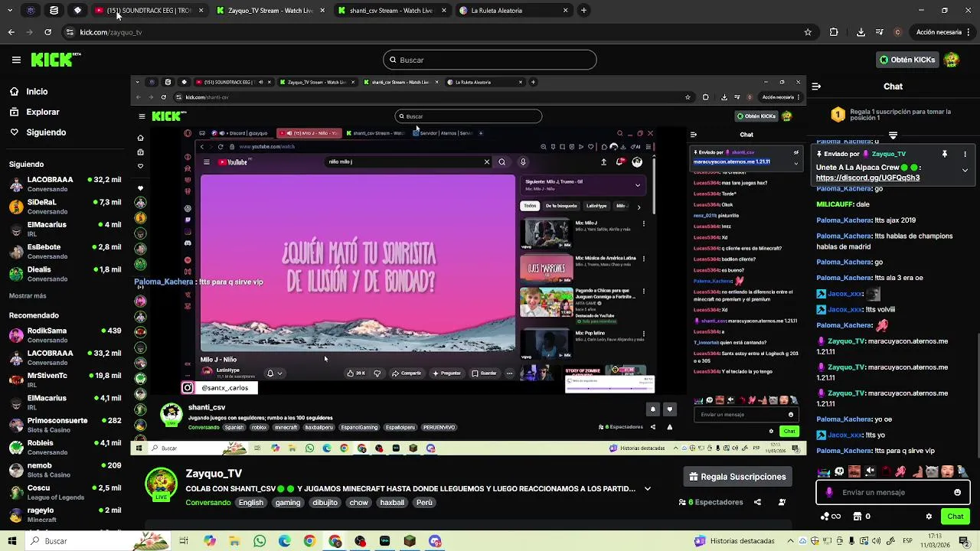
Task: Click Acción necesaria browser button
Action: point(943,32)
